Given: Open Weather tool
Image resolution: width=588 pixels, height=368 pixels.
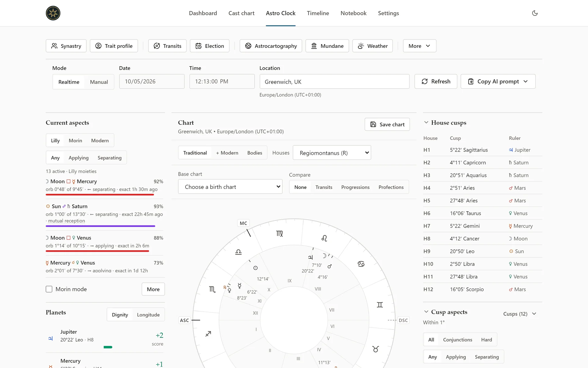Looking at the screenshot, I should click(372, 46).
